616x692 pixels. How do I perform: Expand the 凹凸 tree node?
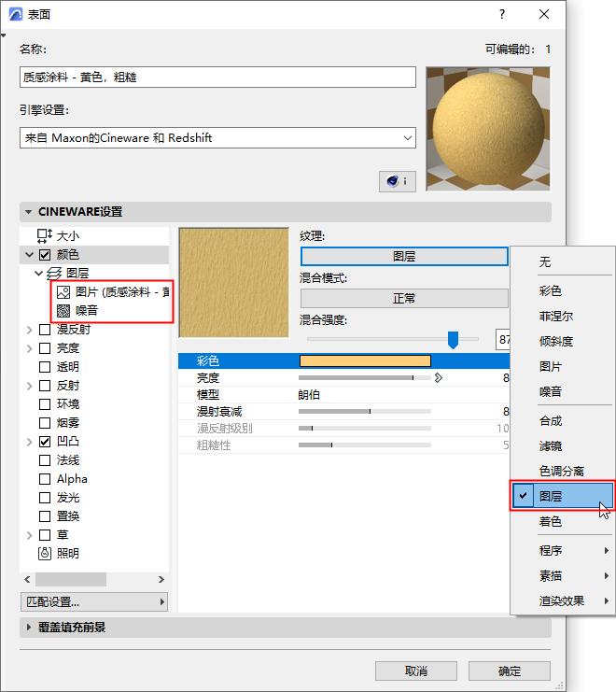[29, 442]
